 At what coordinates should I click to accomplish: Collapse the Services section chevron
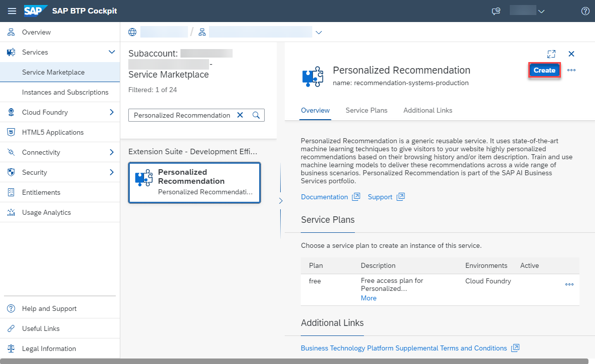click(112, 52)
